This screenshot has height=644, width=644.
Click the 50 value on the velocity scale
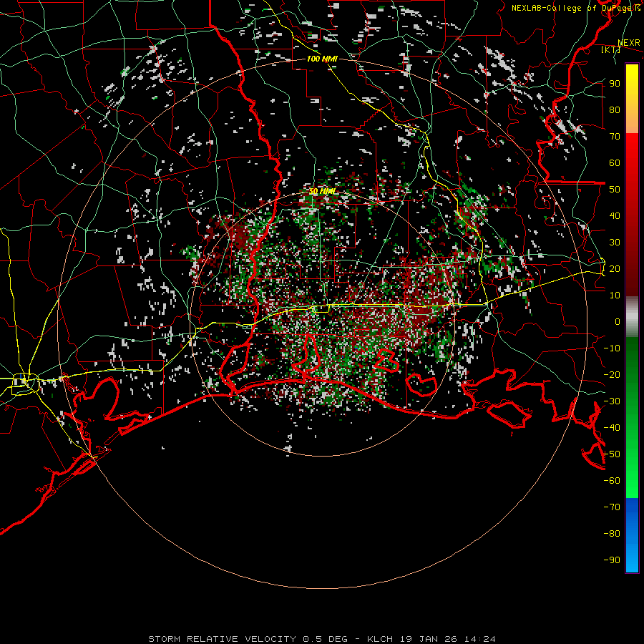click(615, 190)
